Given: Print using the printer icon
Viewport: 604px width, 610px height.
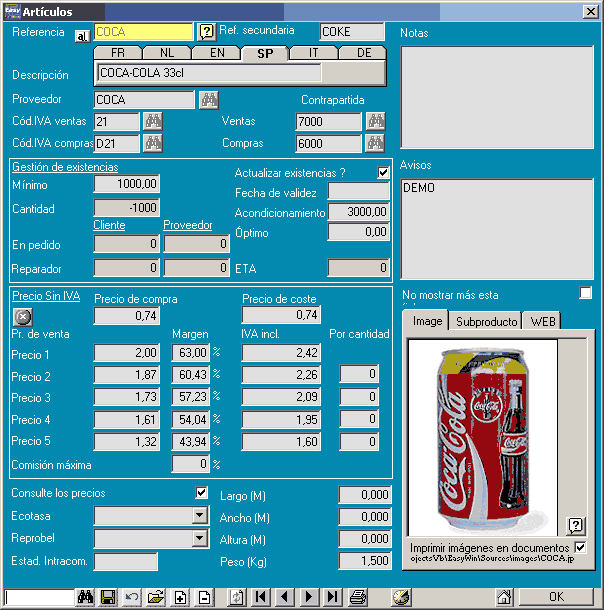Looking at the screenshot, I should (357, 596).
